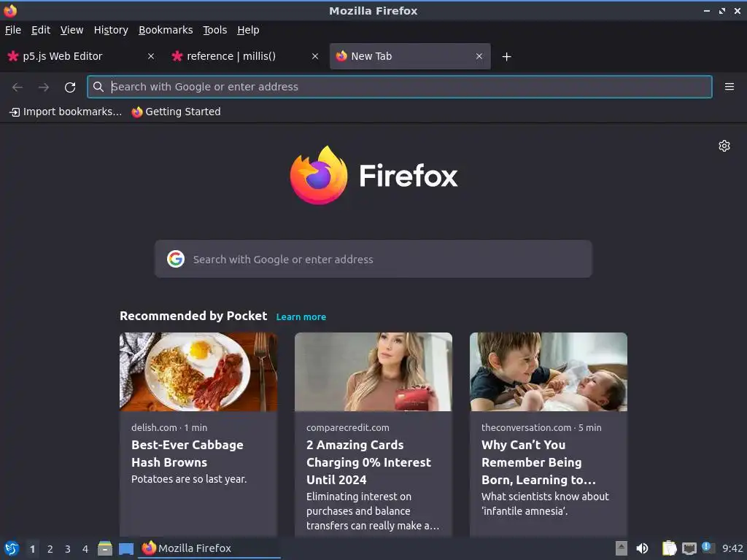Screen dimensions: 747x560
Task: Open the network tray icon
Action: tap(689, 548)
